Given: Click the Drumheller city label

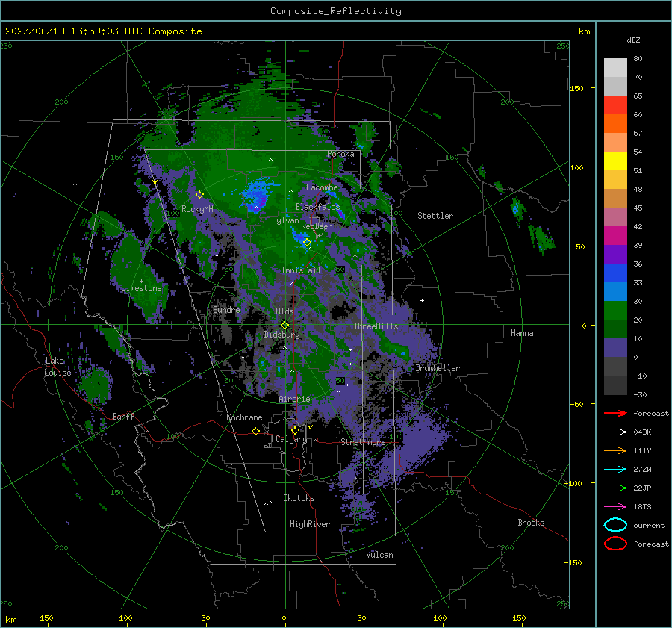Looking at the screenshot, I should point(438,368).
